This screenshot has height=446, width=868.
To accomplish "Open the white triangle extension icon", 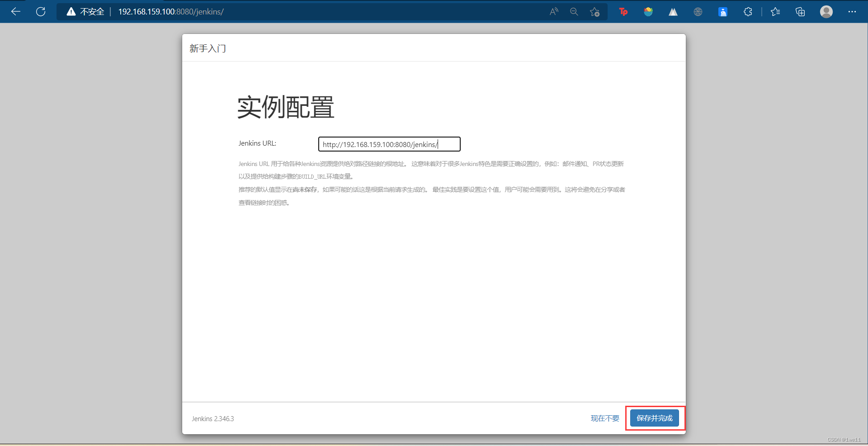I will pyautogui.click(x=673, y=12).
